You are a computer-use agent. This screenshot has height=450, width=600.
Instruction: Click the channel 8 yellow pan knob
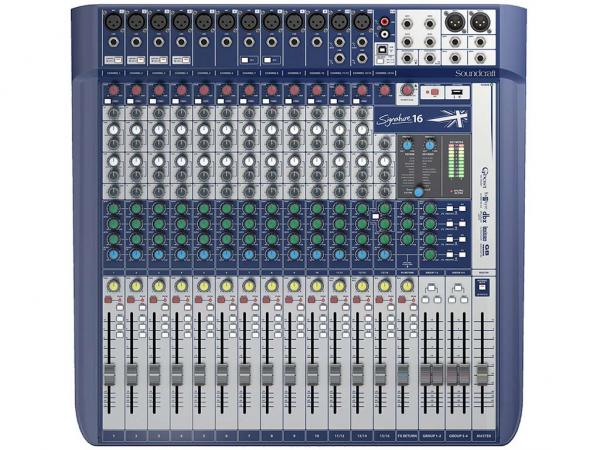pyautogui.click(x=270, y=285)
